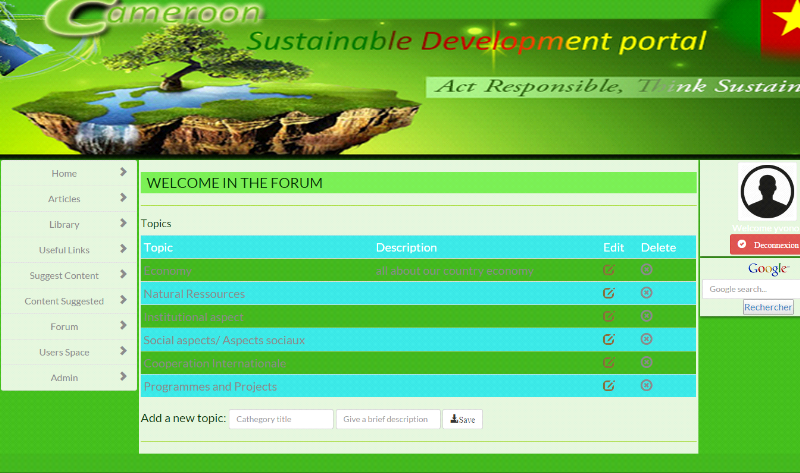Open Admin in sidebar
Viewport: 800px width, 473px height.
[64, 378]
